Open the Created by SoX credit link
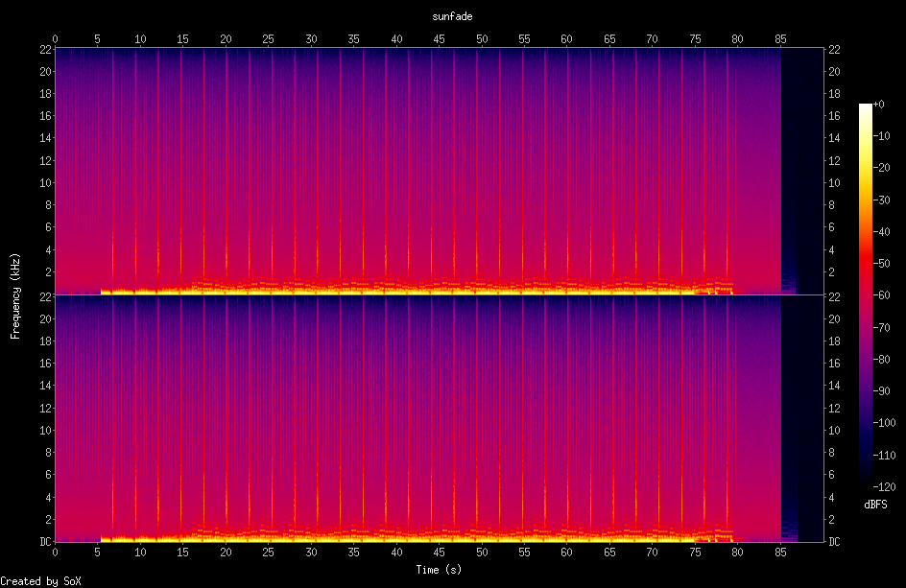Screen dimensions: 906x588 [40, 580]
